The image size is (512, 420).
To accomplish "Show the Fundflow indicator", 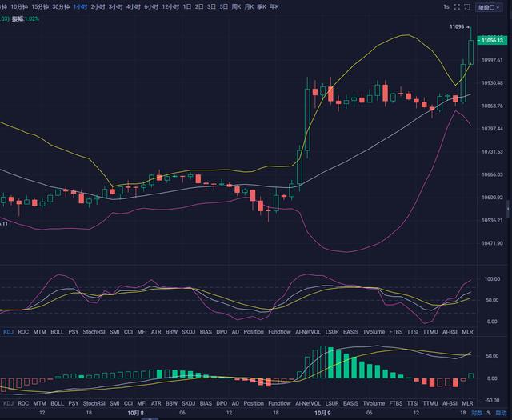I will 279,331.
